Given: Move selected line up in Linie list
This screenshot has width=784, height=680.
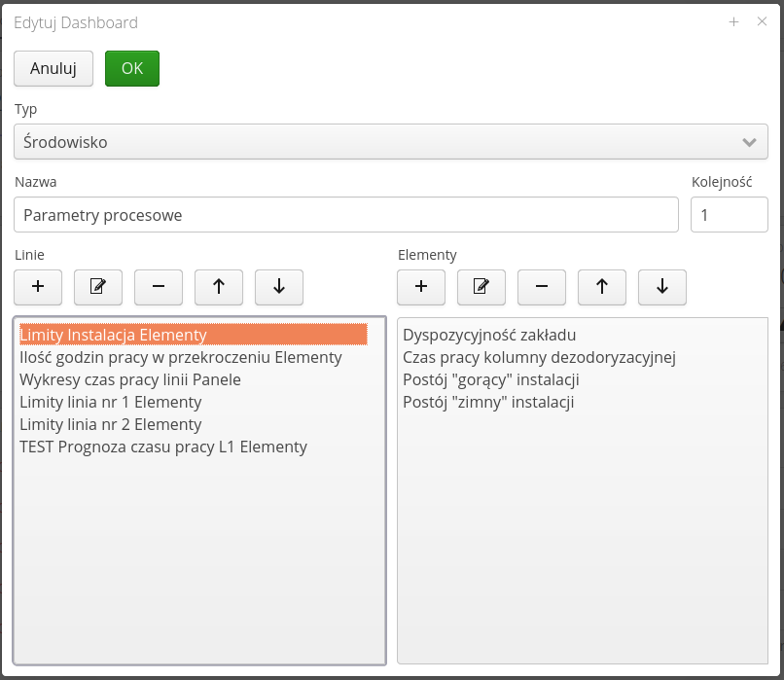Looking at the screenshot, I should [219, 287].
